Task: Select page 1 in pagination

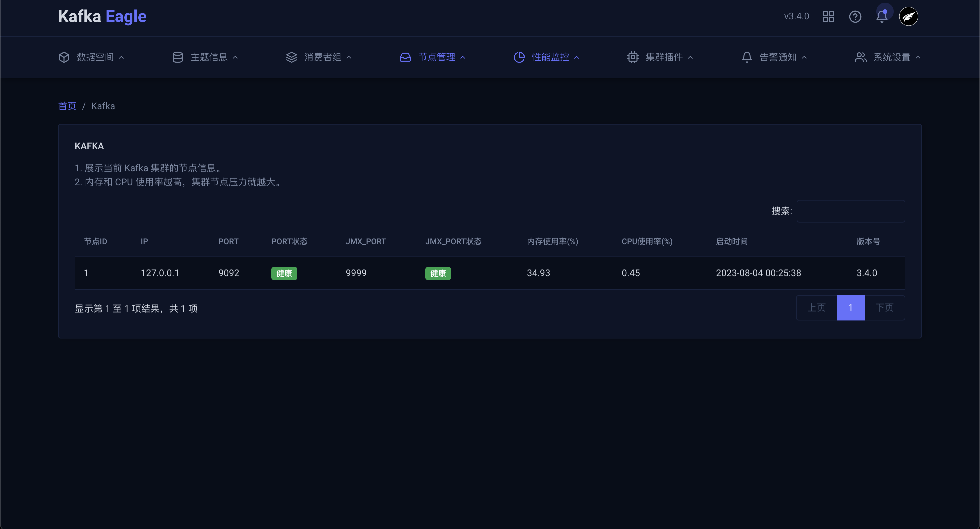Action: tap(850, 308)
